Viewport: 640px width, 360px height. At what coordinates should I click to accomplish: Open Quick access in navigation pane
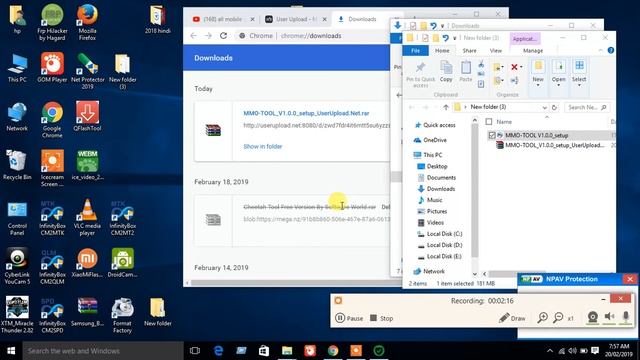[435, 125]
